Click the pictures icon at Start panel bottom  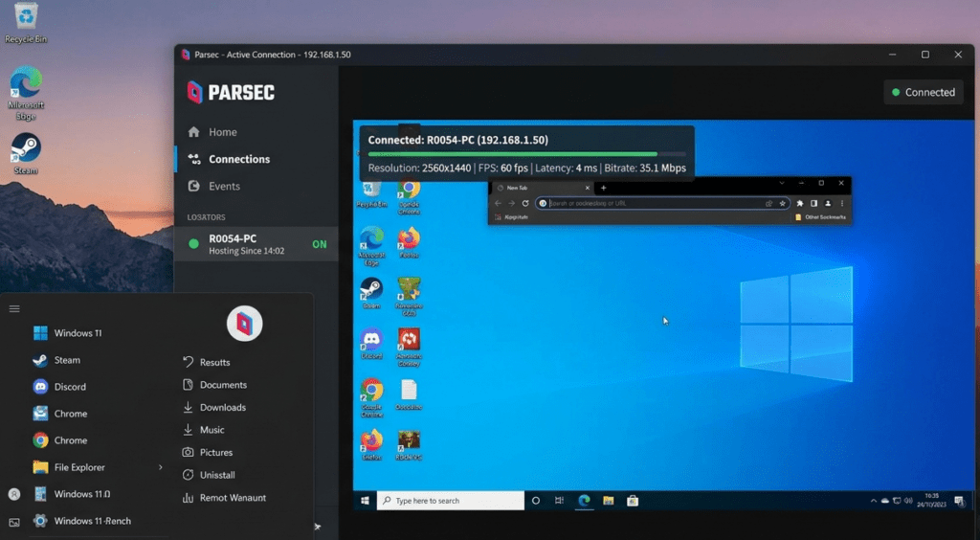pos(14,522)
